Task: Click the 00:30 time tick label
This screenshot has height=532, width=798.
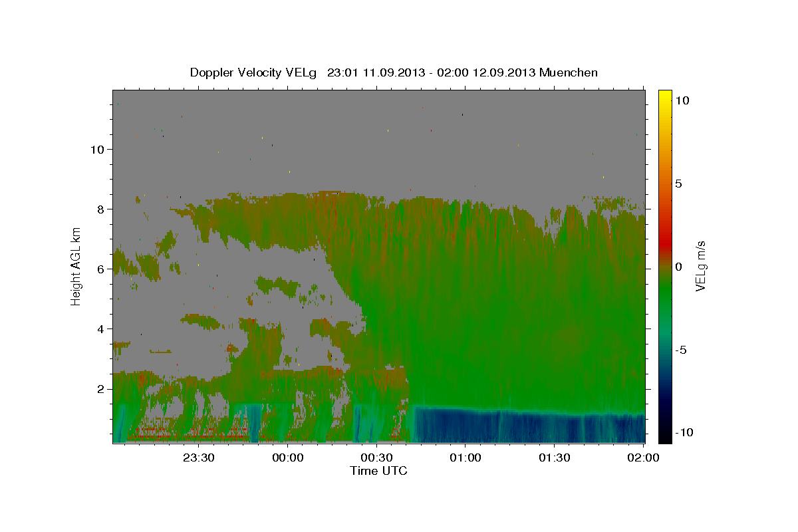Action: coord(376,458)
